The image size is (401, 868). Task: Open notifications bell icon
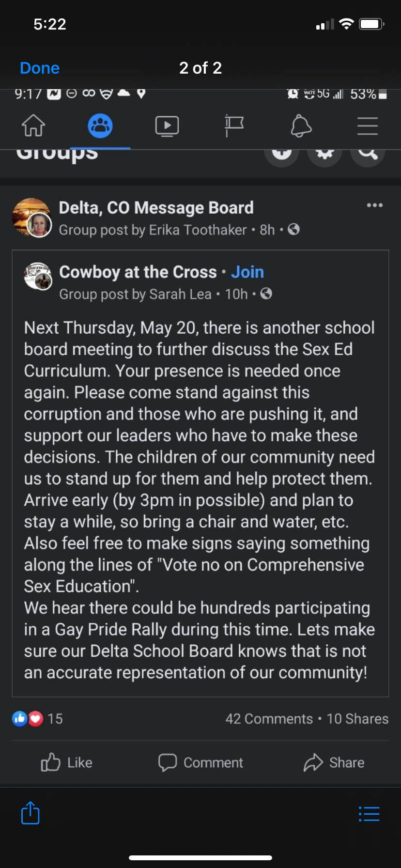coord(301,126)
